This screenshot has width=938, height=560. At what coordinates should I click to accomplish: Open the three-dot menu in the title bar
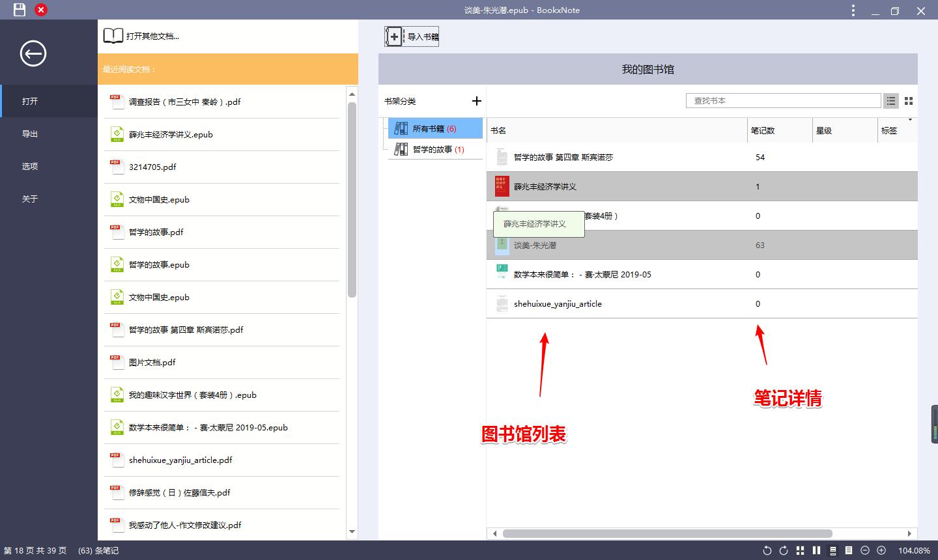[x=853, y=10]
